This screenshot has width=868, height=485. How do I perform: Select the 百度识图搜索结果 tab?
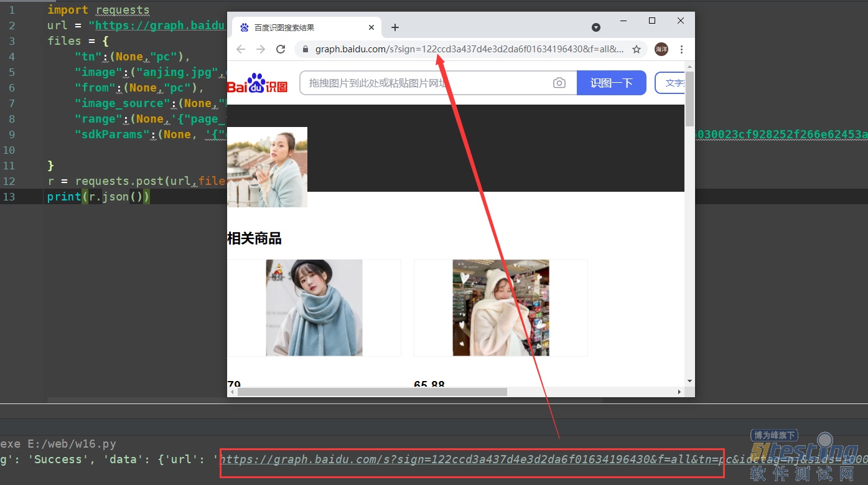point(306,27)
